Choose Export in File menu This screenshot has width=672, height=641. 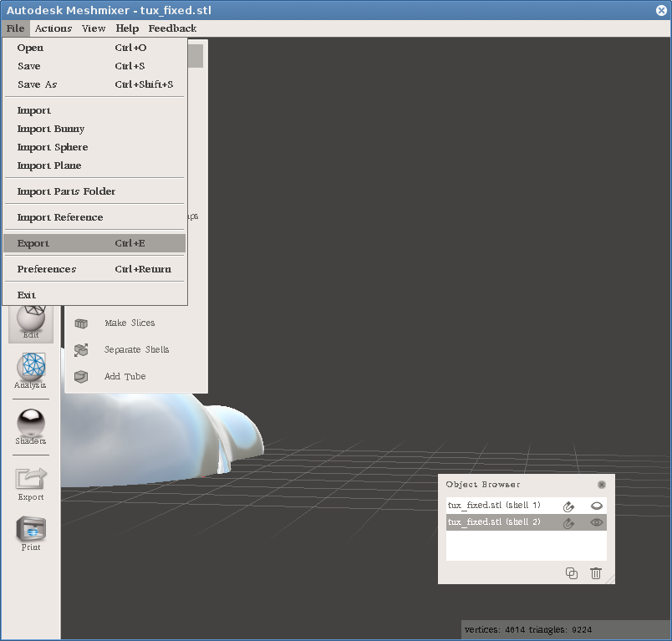point(94,243)
